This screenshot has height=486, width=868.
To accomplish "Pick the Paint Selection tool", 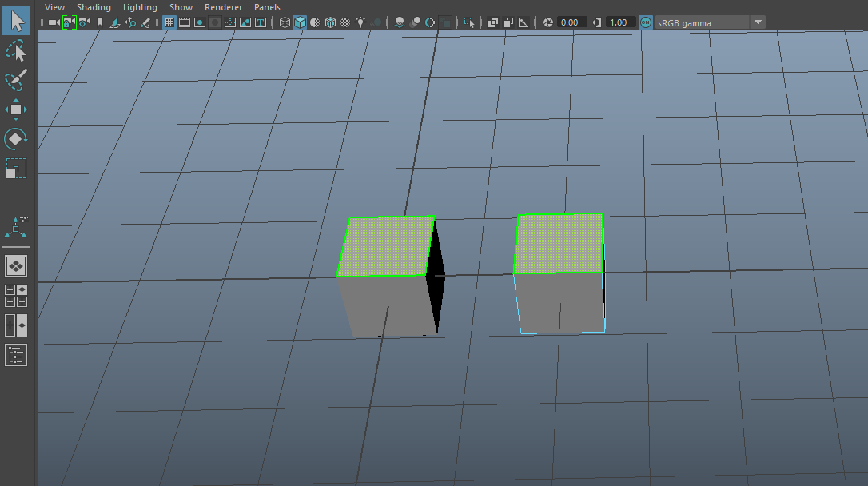I will (16, 79).
